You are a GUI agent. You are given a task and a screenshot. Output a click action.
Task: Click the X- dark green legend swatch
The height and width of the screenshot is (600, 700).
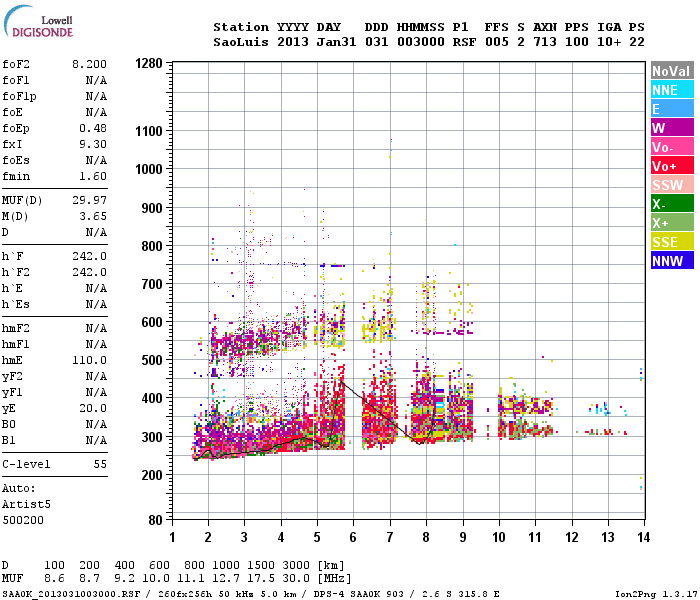point(672,204)
